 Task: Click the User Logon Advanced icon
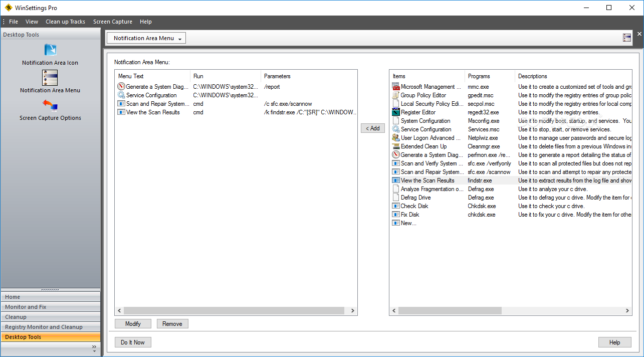[x=396, y=138]
